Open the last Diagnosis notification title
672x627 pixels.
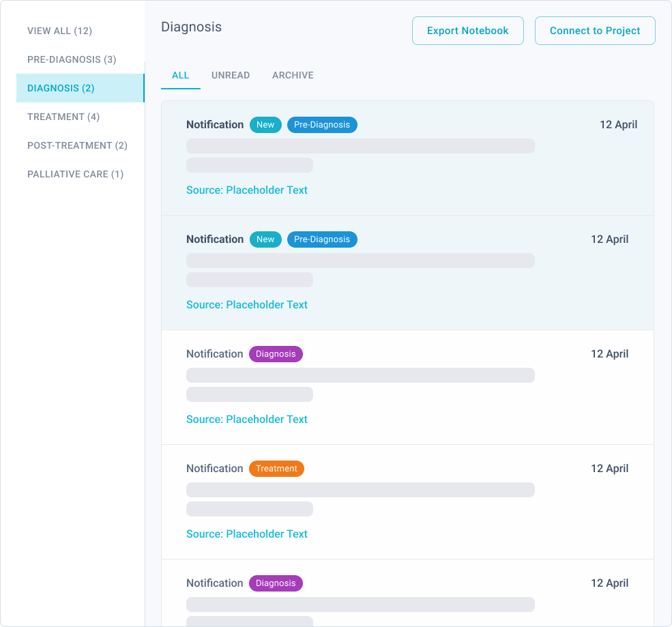click(x=214, y=583)
